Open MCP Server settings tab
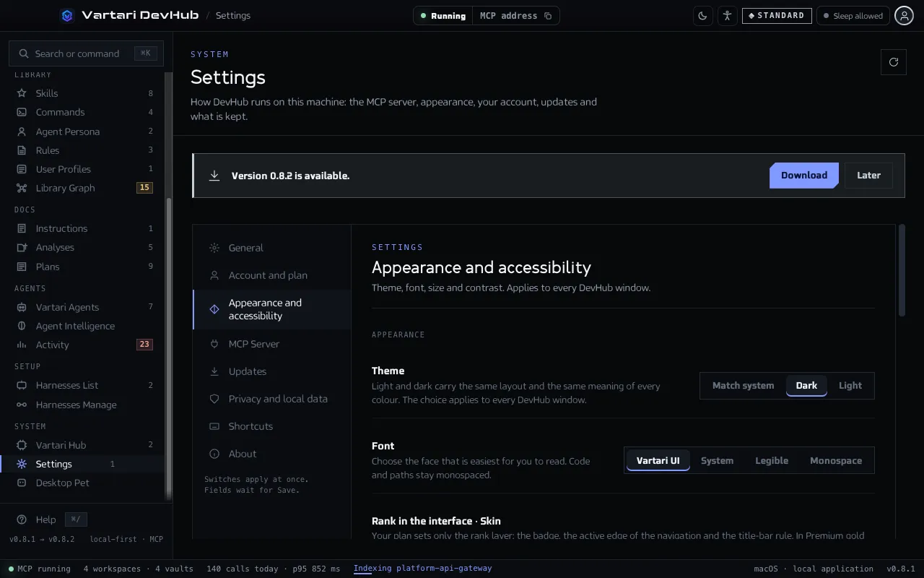 (272, 344)
